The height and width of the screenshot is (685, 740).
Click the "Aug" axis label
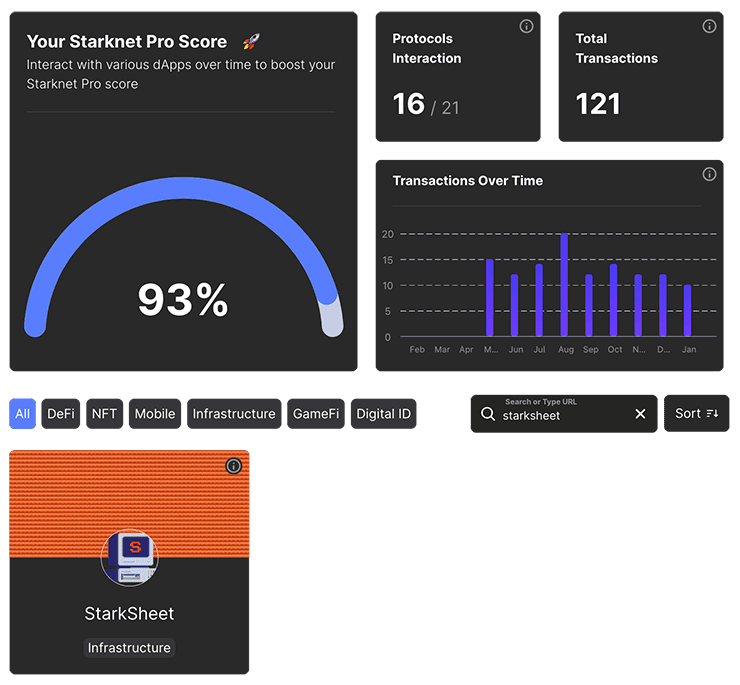coord(566,350)
